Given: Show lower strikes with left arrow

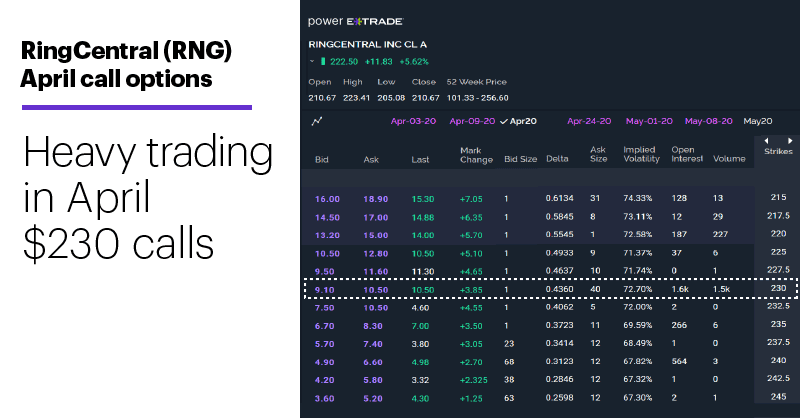Looking at the screenshot, I should click(x=766, y=140).
